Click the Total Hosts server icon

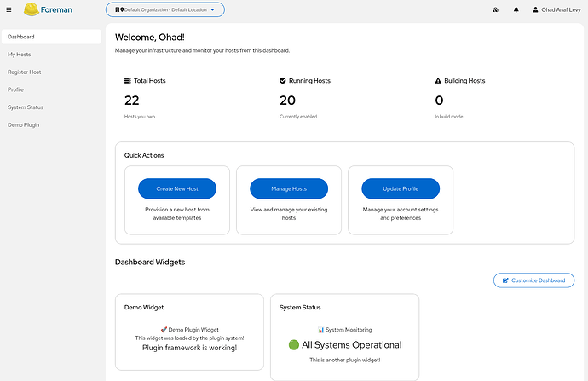(x=128, y=81)
